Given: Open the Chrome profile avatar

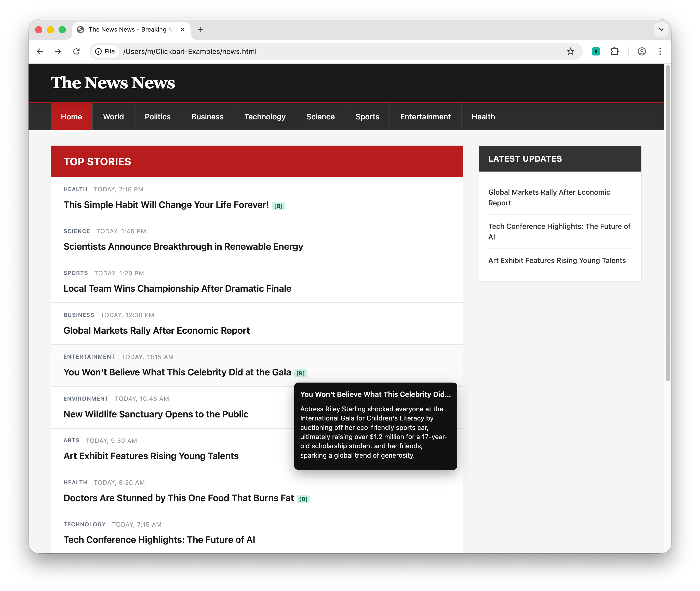Looking at the screenshot, I should click(x=642, y=51).
